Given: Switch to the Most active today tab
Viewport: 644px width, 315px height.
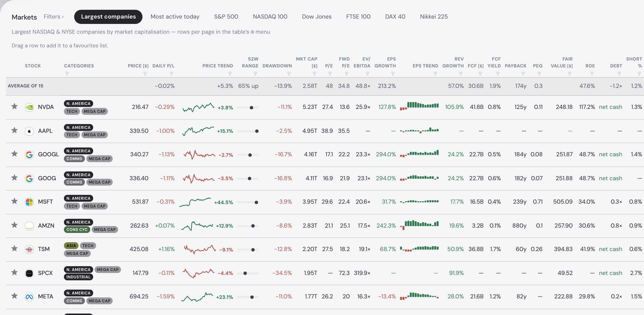Looking at the screenshot, I should (175, 17).
